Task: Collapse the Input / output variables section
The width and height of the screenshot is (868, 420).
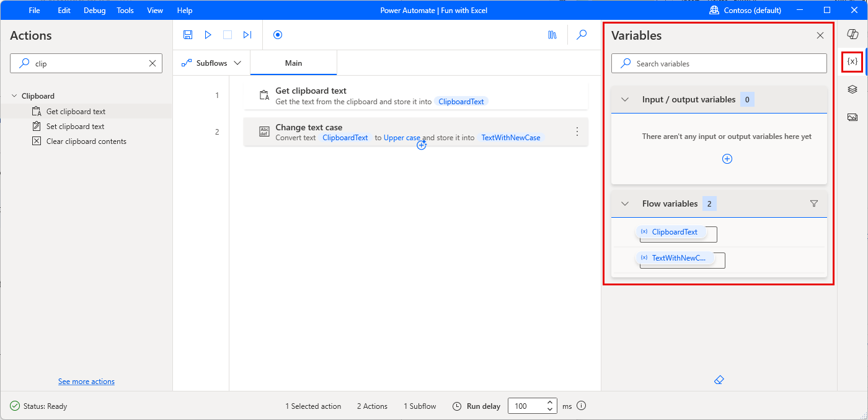Action: (x=624, y=99)
